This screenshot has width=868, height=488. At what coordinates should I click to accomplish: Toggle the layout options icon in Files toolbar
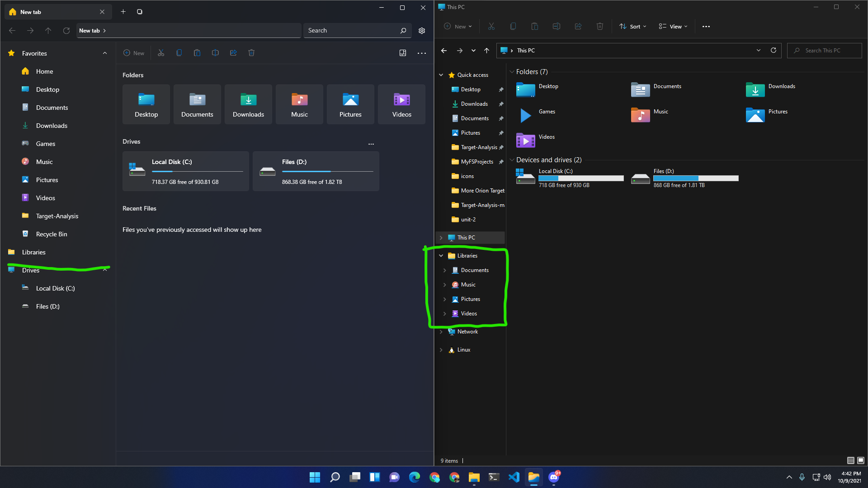403,53
